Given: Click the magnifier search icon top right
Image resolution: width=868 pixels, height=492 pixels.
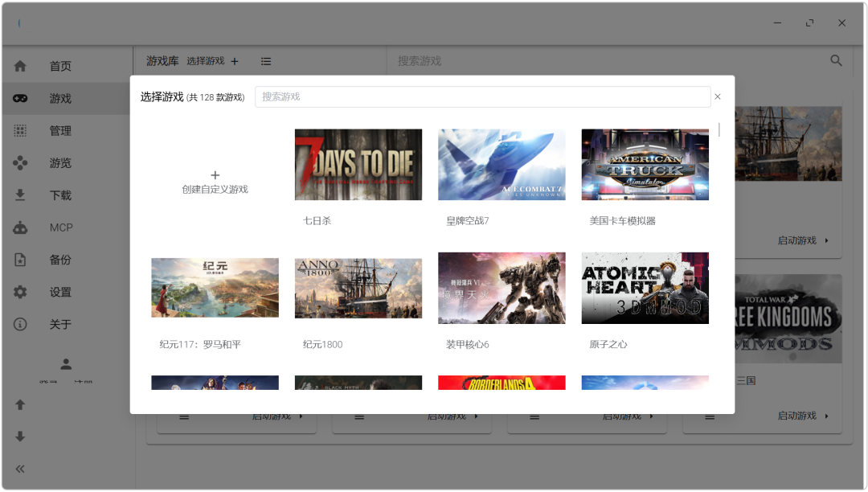Looking at the screenshot, I should (x=837, y=61).
